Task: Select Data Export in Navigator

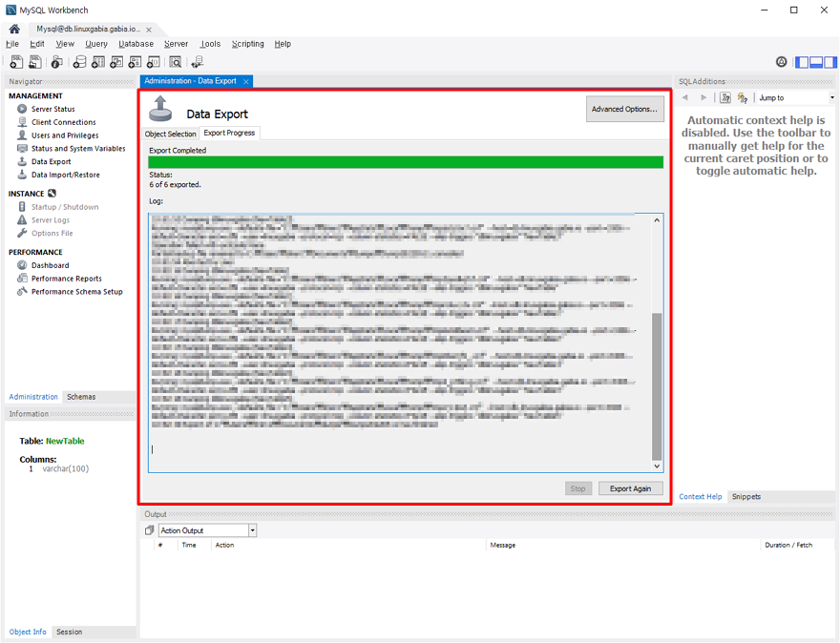Action: 51,161
